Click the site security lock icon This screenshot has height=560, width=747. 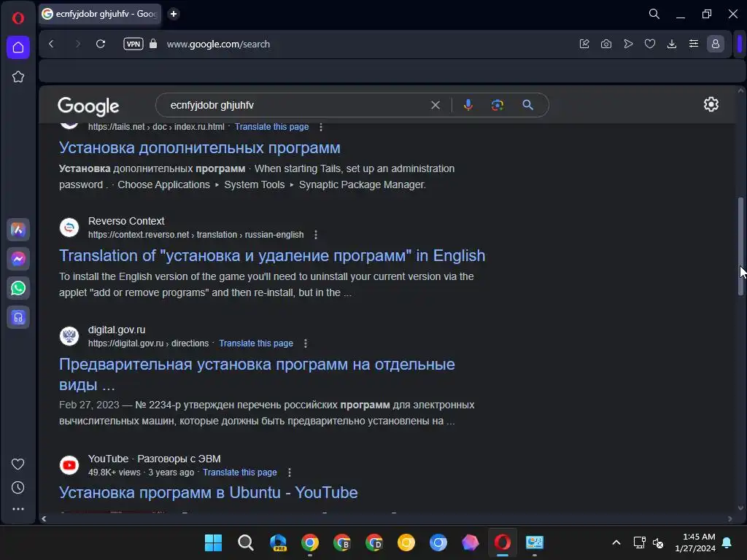click(x=153, y=44)
